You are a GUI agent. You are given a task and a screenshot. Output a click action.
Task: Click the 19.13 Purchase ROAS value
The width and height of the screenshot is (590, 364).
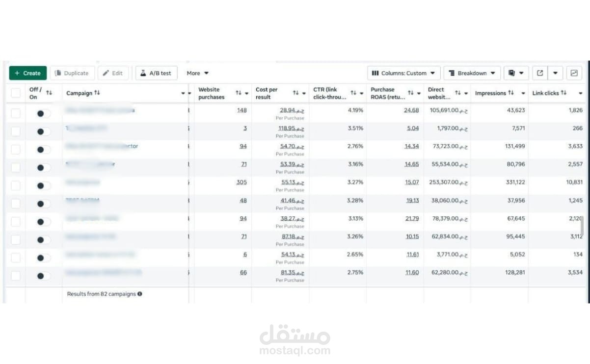412,200
